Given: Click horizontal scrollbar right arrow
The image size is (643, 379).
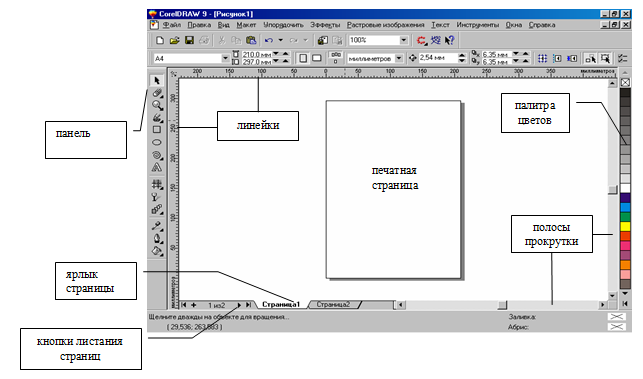Looking at the screenshot, I should (x=602, y=305).
